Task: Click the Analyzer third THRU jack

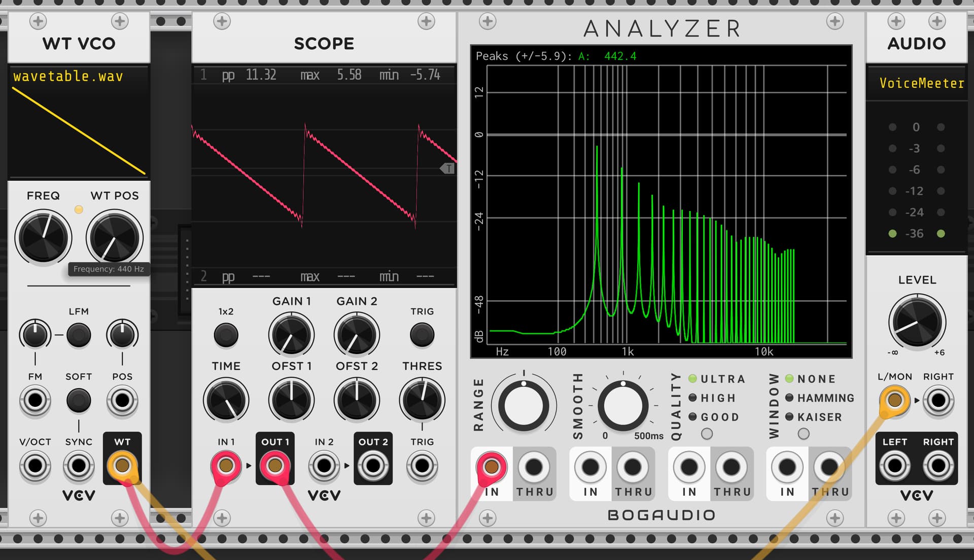Action: (x=731, y=467)
